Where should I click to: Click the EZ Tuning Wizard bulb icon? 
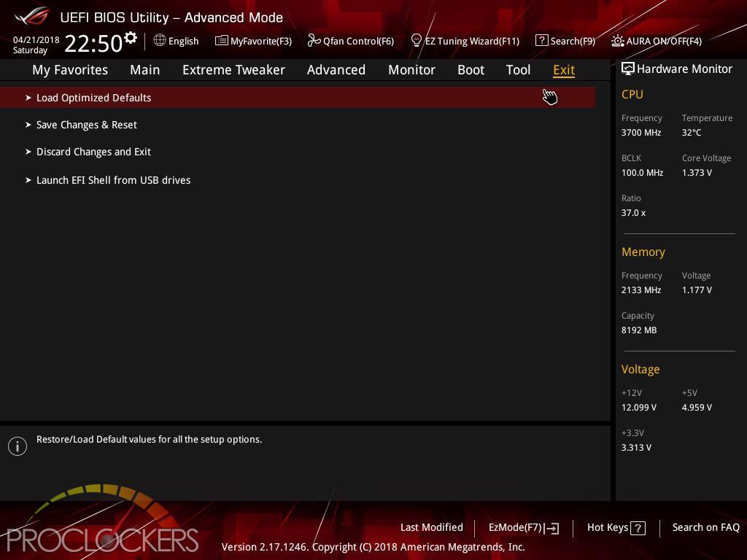(416, 40)
